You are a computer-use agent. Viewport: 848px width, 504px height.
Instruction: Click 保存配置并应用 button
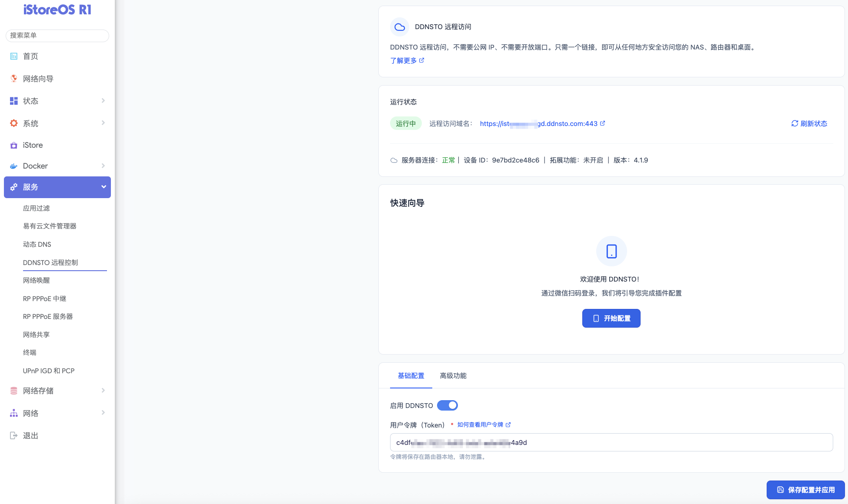pos(805,490)
